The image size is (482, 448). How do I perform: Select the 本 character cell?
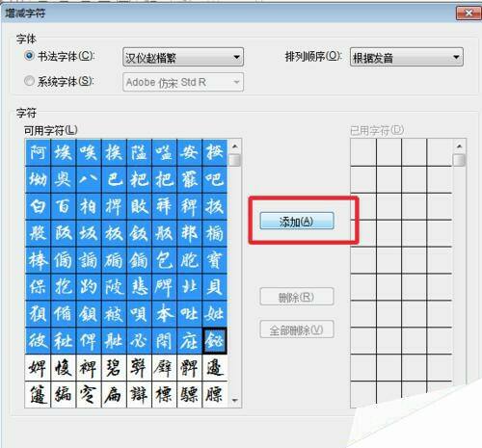tap(164, 314)
